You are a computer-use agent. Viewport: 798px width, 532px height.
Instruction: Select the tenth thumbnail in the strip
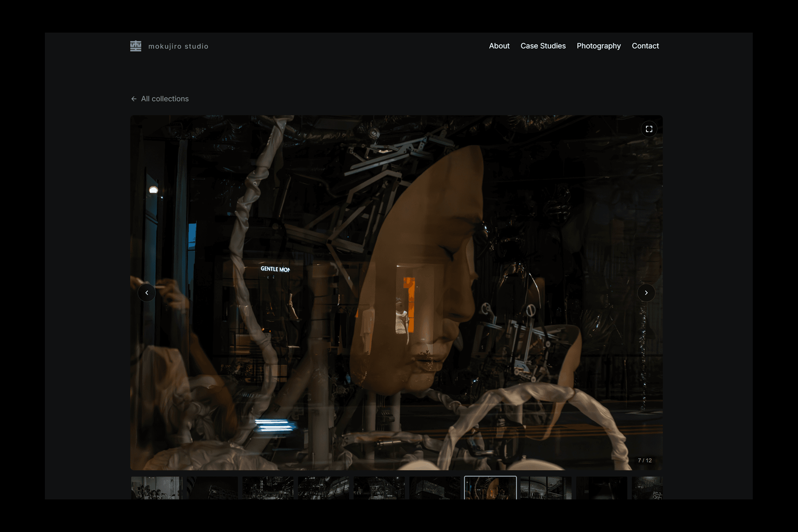coord(647,488)
